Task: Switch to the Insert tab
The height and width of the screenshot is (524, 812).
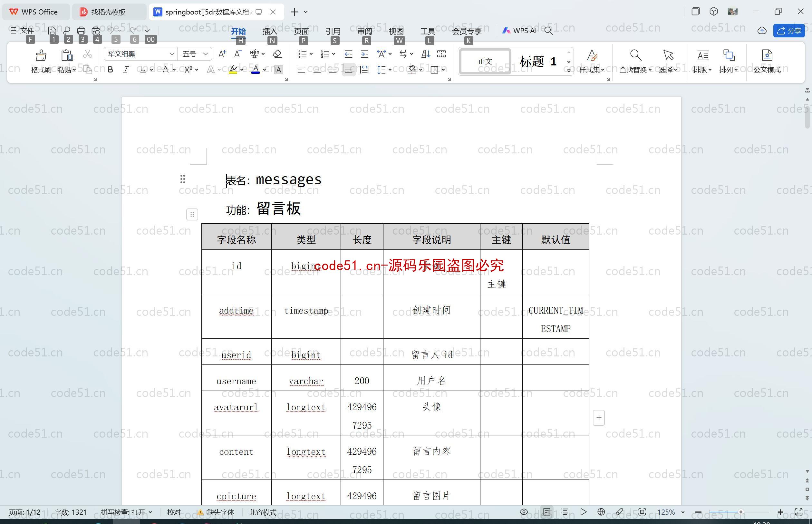Action: 270,31
